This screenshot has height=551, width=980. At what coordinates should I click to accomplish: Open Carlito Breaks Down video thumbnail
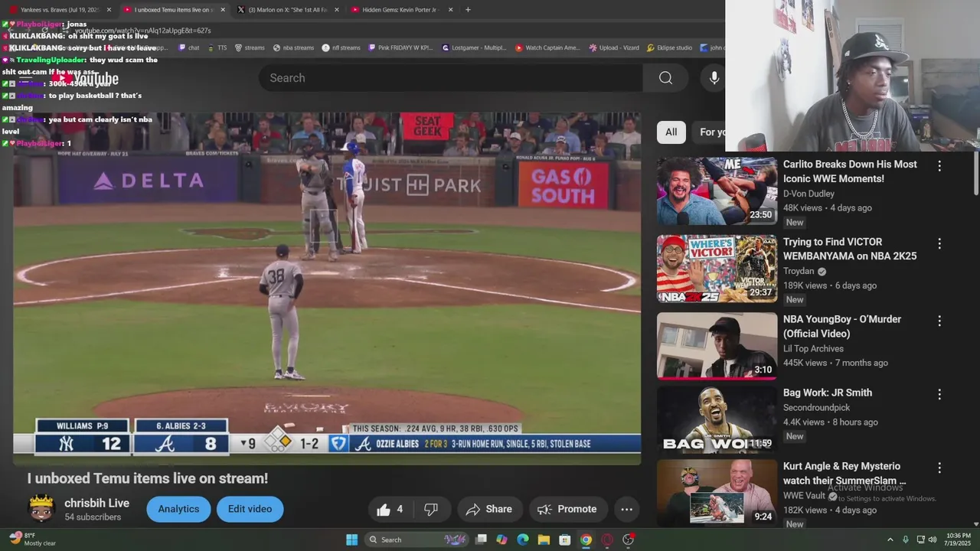(x=717, y=191)
